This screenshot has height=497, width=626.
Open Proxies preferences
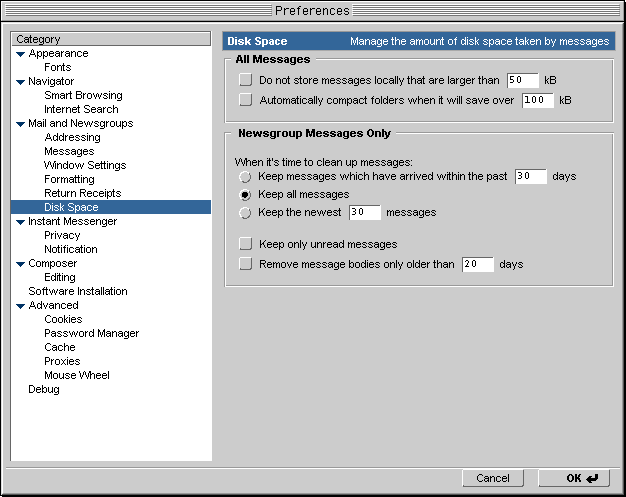tap(62, 361)
